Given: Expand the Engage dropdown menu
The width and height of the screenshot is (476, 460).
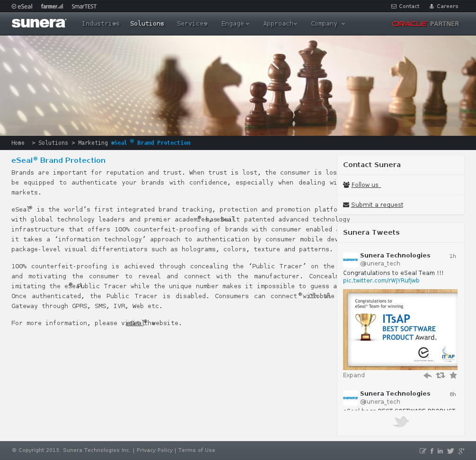Looking at the screenshot, I should point(235,24).
